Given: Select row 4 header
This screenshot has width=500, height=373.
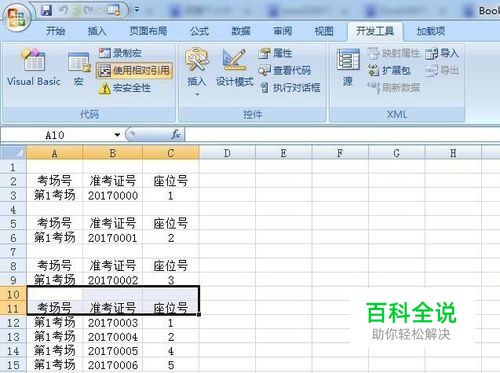Looking at the screenshot, I should point(13,209).
